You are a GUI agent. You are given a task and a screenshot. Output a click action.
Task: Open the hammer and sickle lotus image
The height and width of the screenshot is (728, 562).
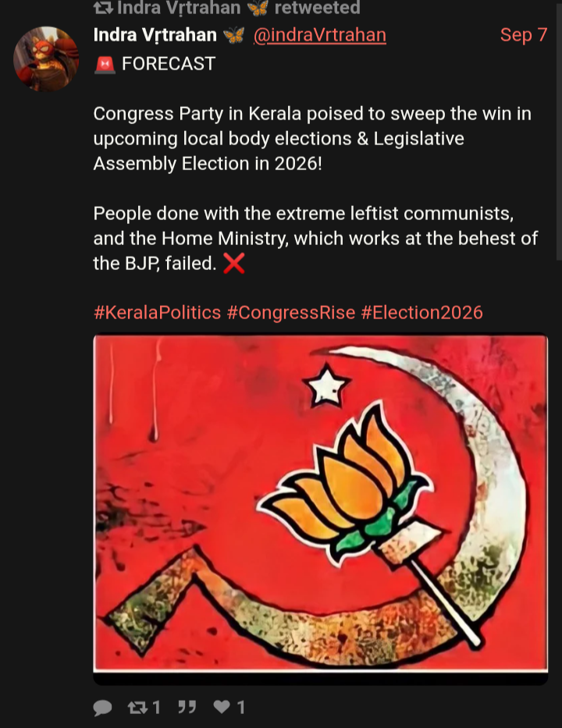pos(321,502)
